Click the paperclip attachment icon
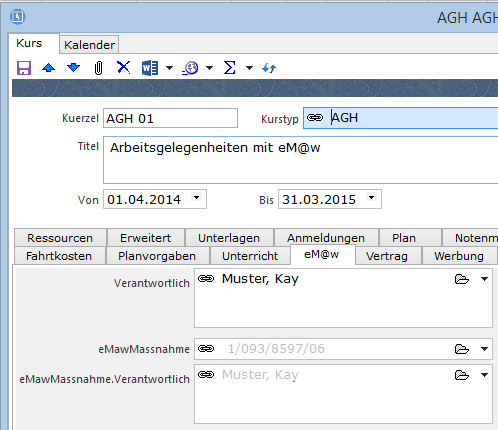This screenshot has height=430, width=498. click(x=98, y=68)
